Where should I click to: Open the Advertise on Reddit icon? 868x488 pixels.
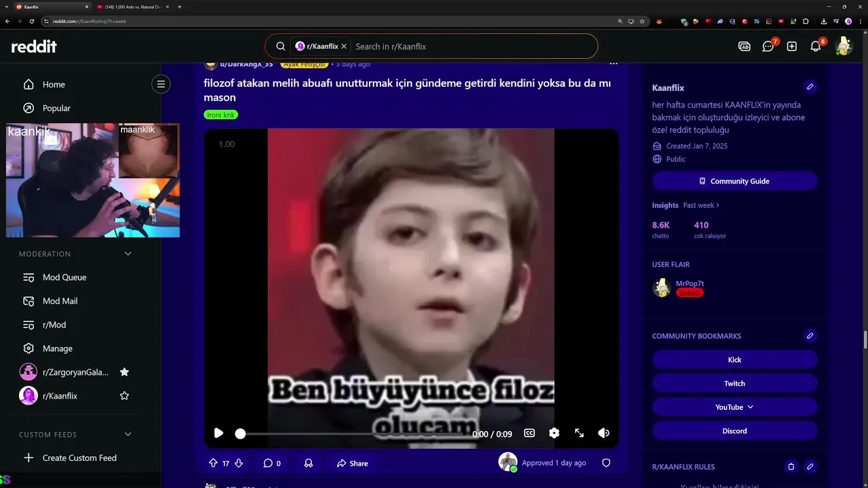744,46
